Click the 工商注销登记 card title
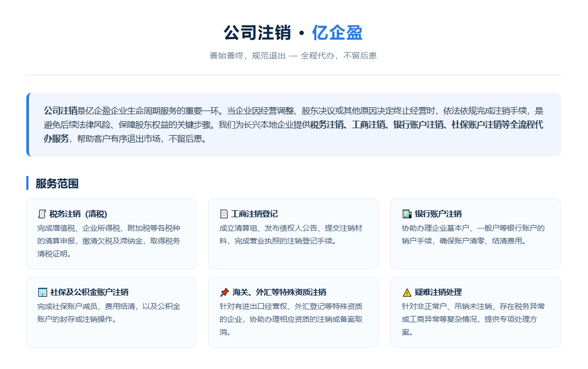The image size is (588, 369). tap(254, 214)
